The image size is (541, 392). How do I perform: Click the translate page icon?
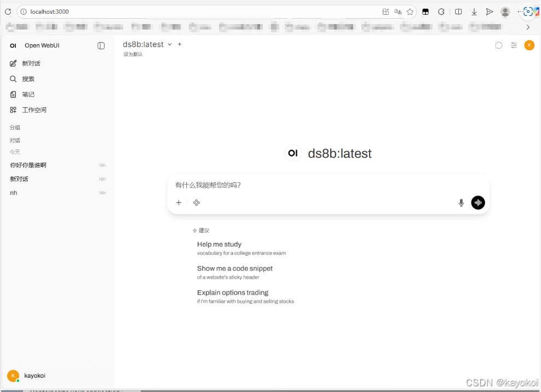click(398, 11)
